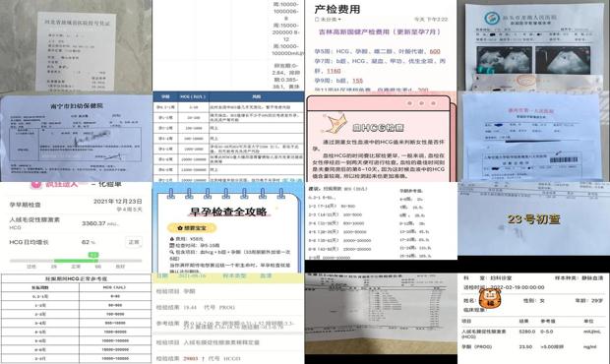Click the left ultrasound image

504,59
